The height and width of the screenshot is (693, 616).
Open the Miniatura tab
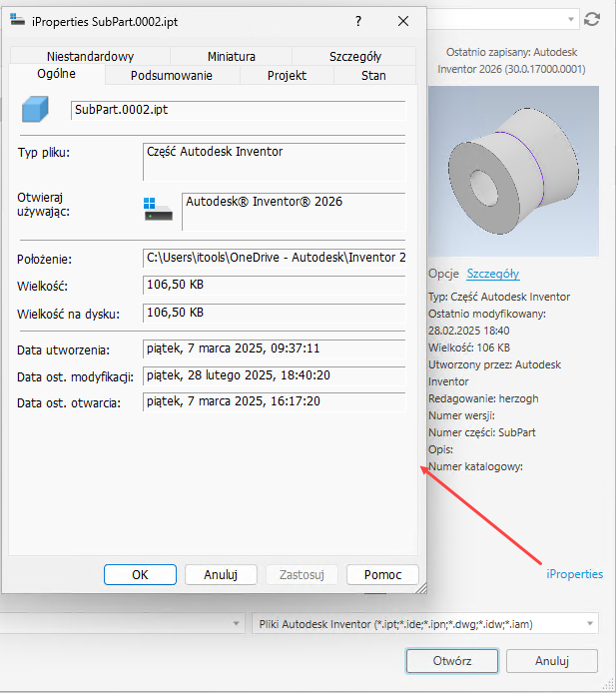[x=231, y=56]
